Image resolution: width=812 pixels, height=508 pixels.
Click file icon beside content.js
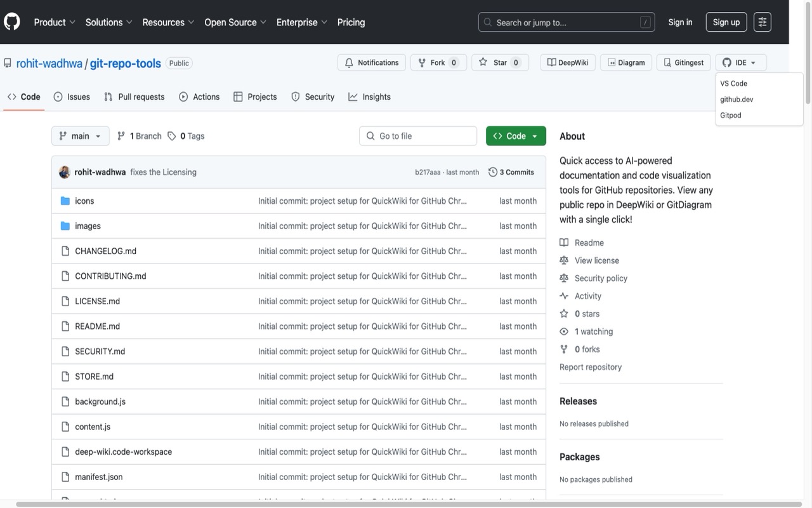point(65,427)
